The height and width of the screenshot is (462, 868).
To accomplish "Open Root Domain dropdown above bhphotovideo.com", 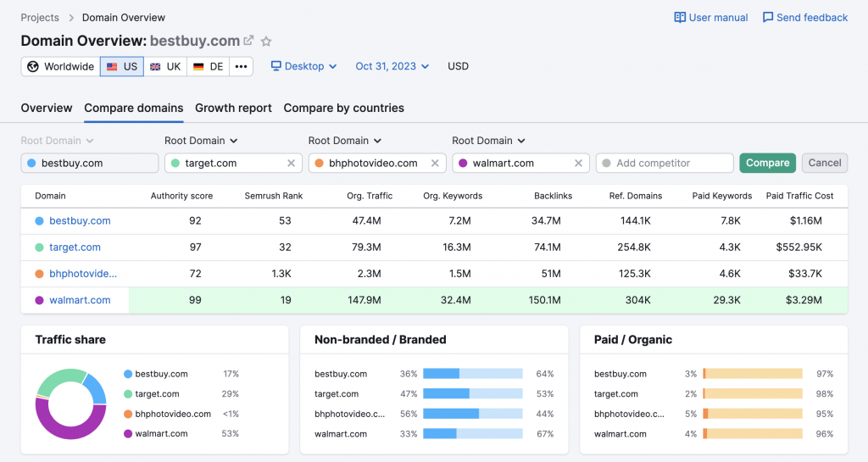I will (x=345, y=141).
